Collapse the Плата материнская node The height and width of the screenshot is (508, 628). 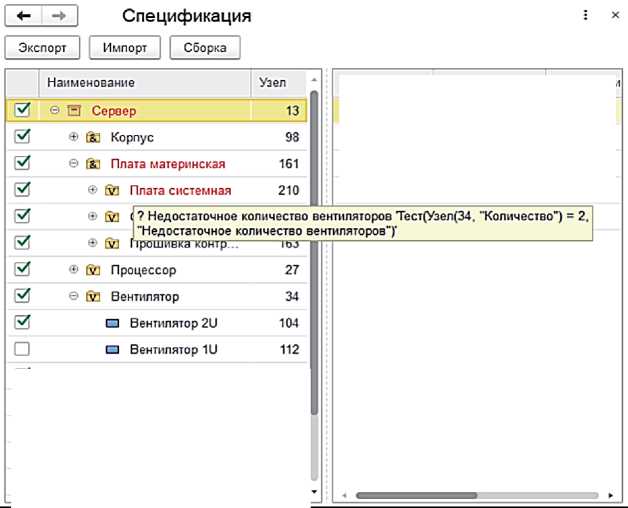pyautogui.click(x=74, y=164)
